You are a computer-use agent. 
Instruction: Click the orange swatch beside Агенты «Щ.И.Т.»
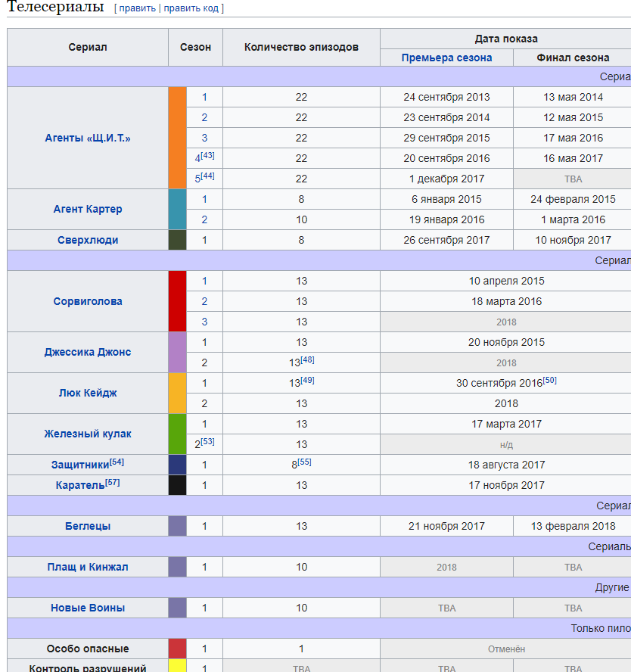coord(177,138)
